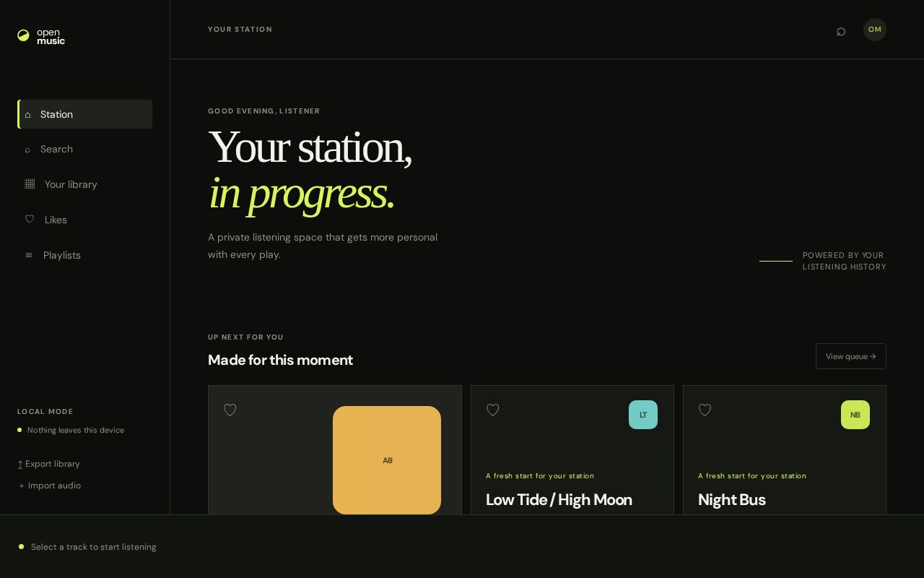Select the Night Bus title

732,500
